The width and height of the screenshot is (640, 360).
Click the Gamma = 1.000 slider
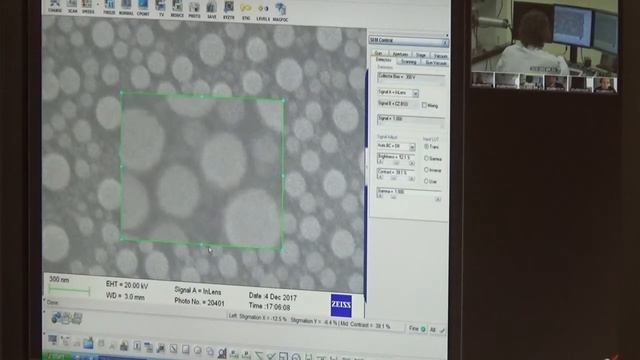(409, 194)
